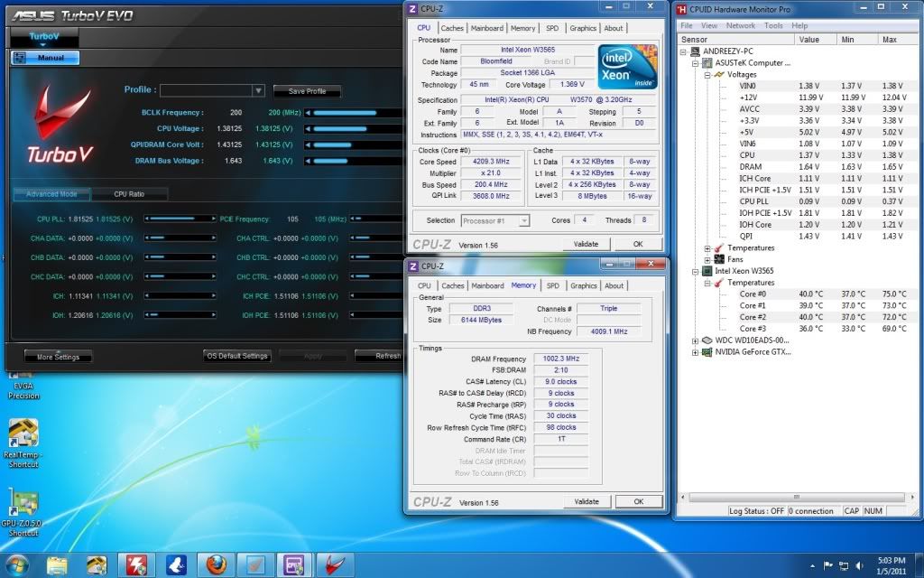Expand the WDC WD10EADS node
The height and width of the screenshot is (578, 924).
point(696,340)
